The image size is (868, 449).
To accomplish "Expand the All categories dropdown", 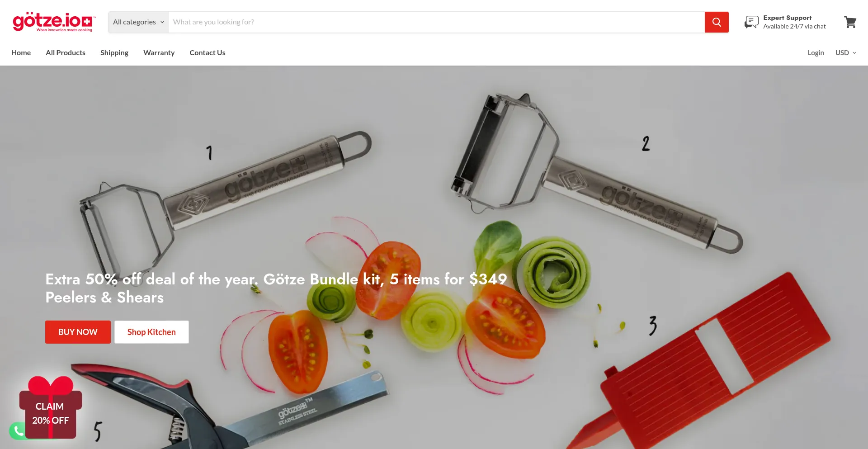I will pos(138,22).
